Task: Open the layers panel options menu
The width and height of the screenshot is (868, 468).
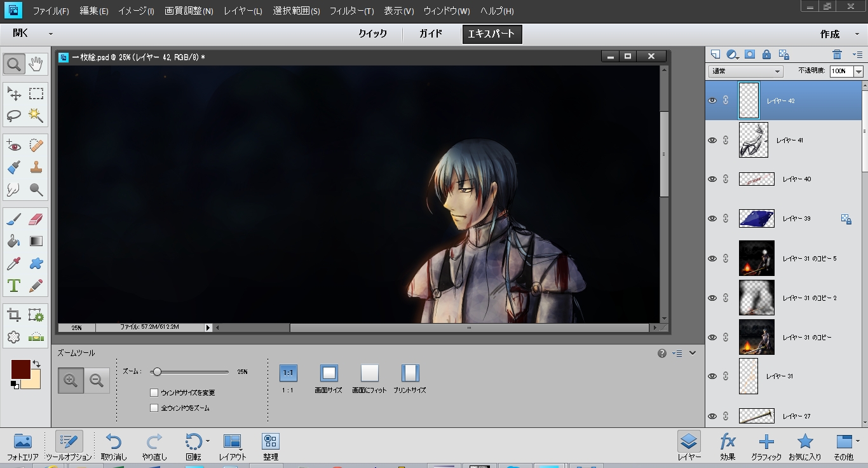Action: tap(857, 55)
